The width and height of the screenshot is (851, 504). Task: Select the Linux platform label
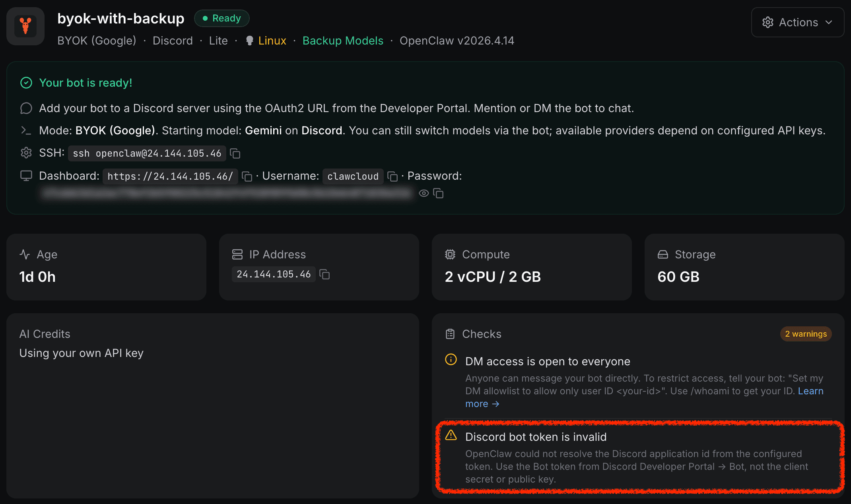point(272,40)
